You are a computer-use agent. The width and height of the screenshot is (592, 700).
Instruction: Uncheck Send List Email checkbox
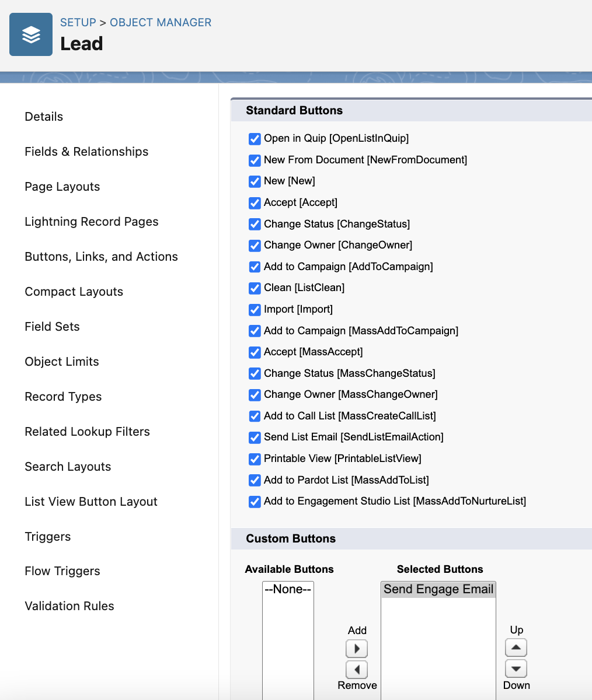255,437
